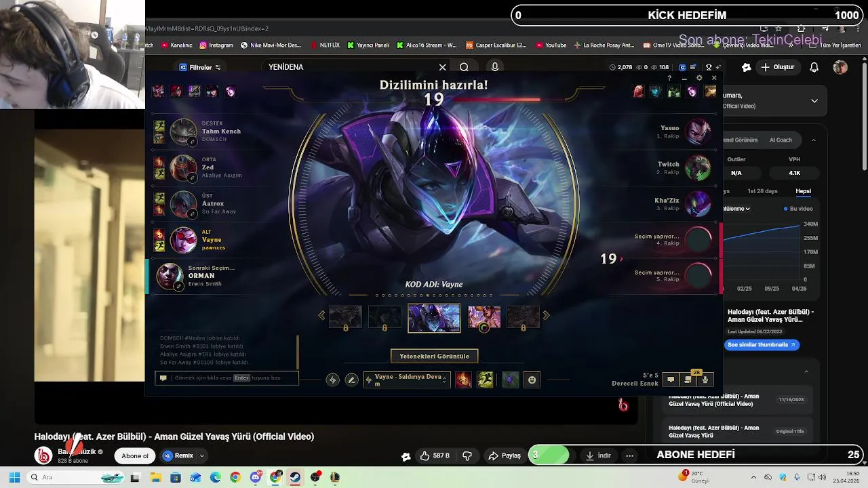This screenshot has height=488, width=868.
Task: Open the League client help question mark
Action: (x=669, y=78)
